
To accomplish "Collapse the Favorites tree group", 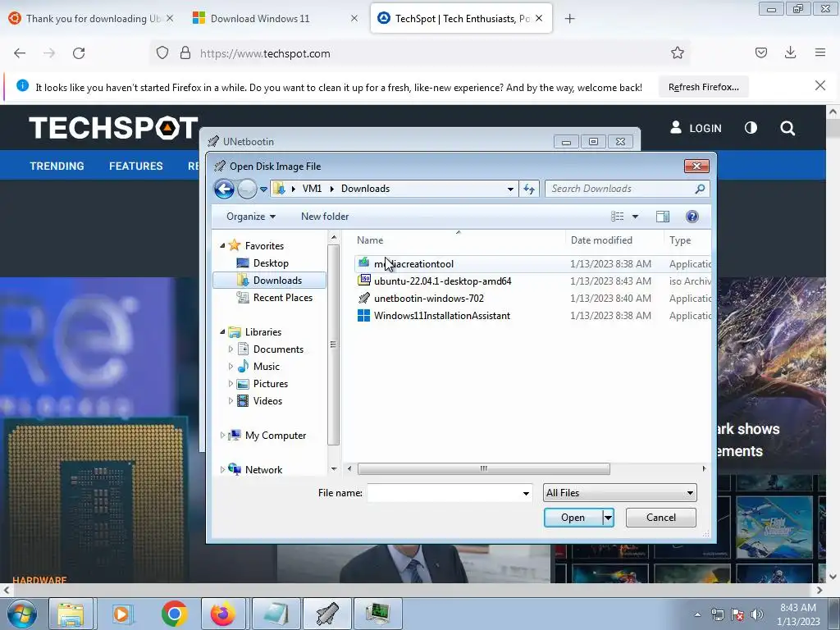I will click(x=222, y=245).
